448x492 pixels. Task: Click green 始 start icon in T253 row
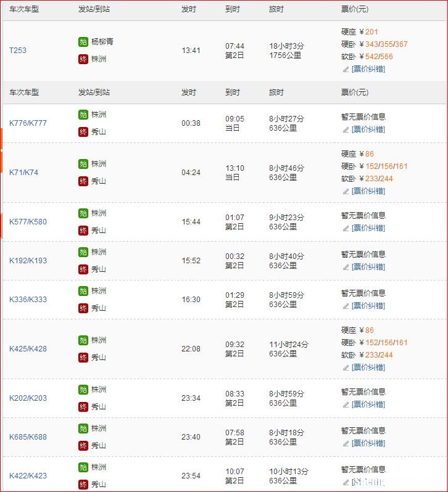[x=83, y=42]
